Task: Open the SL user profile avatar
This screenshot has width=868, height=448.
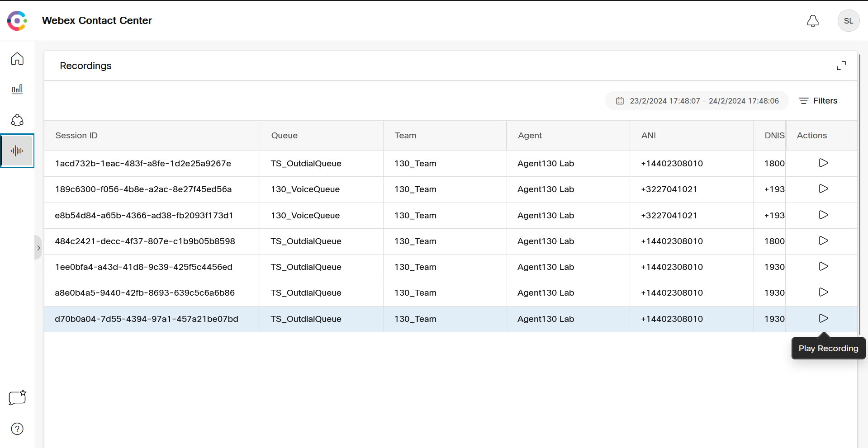Action: (849, 21)
